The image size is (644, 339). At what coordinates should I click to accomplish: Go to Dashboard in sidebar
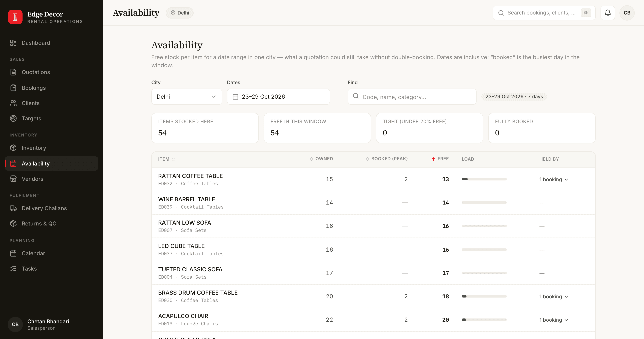coord(52,43)
